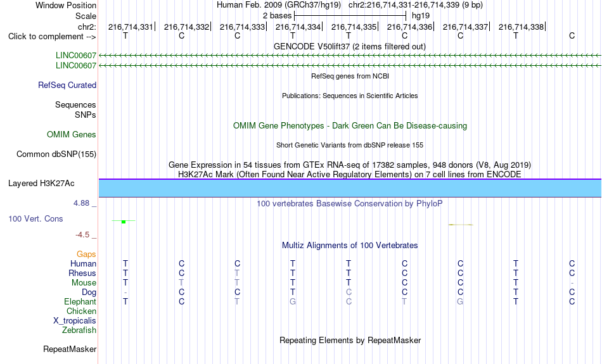Click the Human species label
Screen dimensions: 602x364
tap(83, 263)
